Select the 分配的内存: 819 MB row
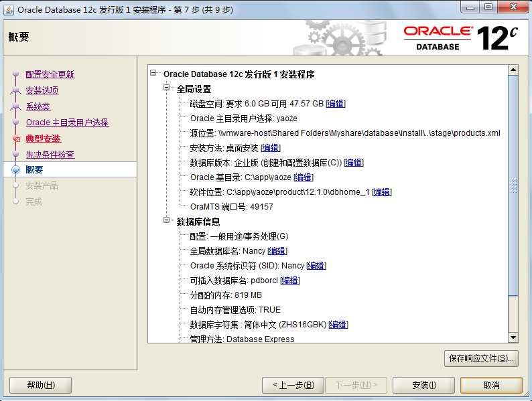Viewport: 532px width, 401px height. click(x=226, y=295)
